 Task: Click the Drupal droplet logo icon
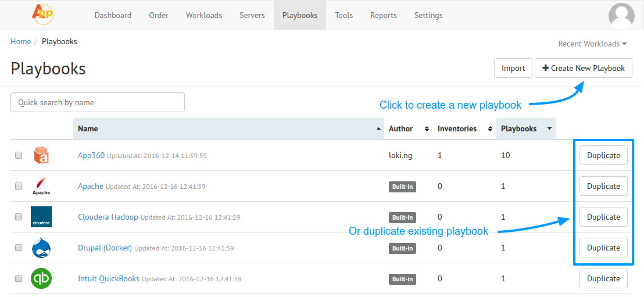[41, 248]
